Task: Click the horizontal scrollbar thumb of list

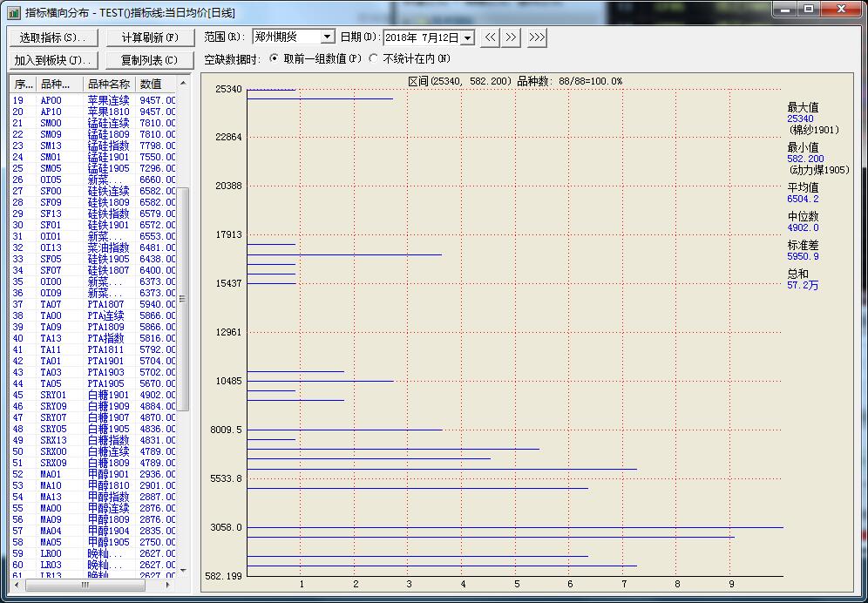Action: [x=85, y=585]
